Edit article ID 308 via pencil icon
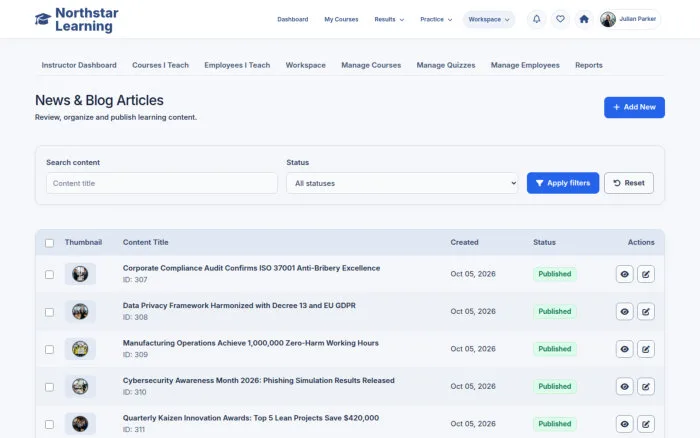 646,312
